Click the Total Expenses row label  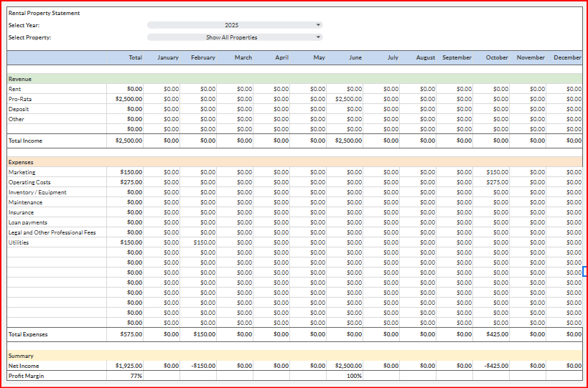click(x=28, y=334)
